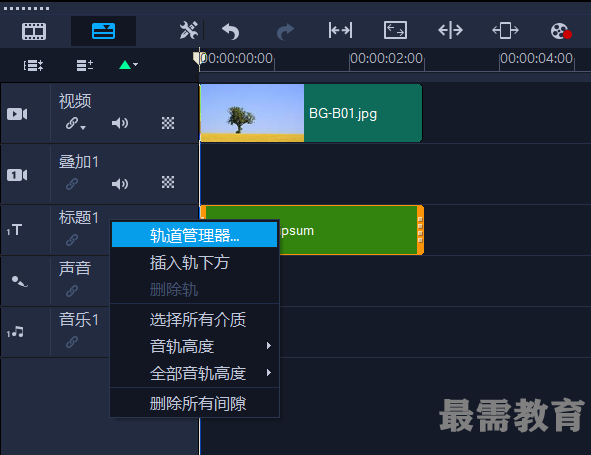The height and width of the screenshot is (455, 591).
Task: Switch to Storyboard view
Action: [34, 31]
